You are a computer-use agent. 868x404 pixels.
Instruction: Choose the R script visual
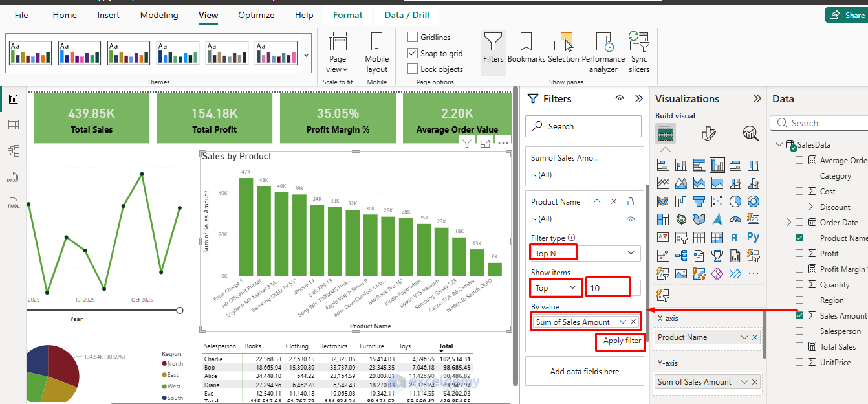point(735,238)
